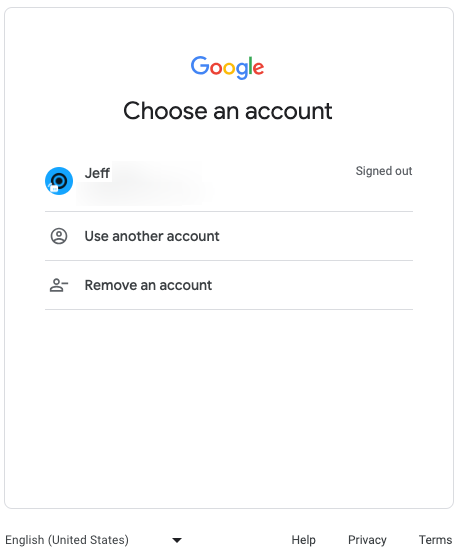Click the yellow letter o in the Google logo

tap(229, 68)
